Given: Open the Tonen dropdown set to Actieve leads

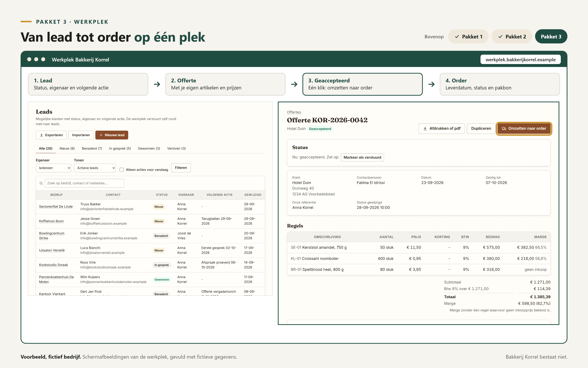Looking at the screenshot, I should (95, 168).
